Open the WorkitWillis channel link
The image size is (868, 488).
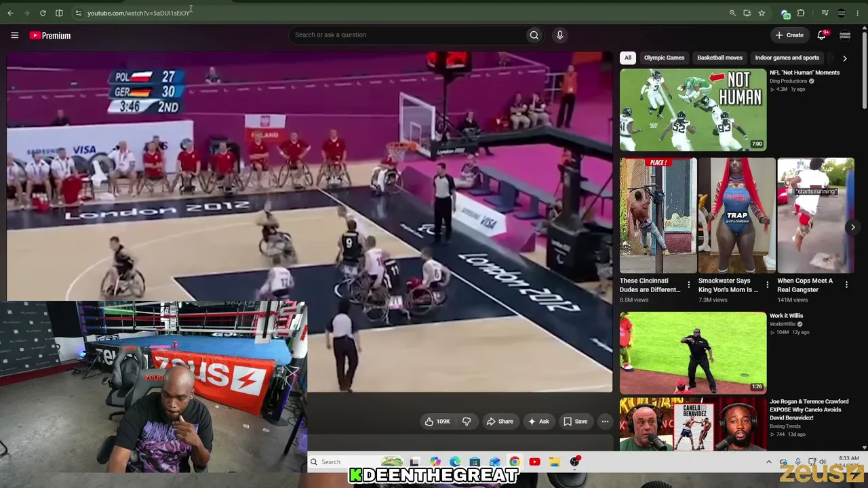click(x=783, y=324)
